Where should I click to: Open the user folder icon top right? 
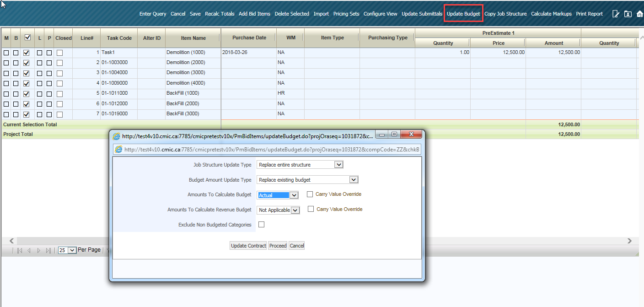(x=628, y=14)
